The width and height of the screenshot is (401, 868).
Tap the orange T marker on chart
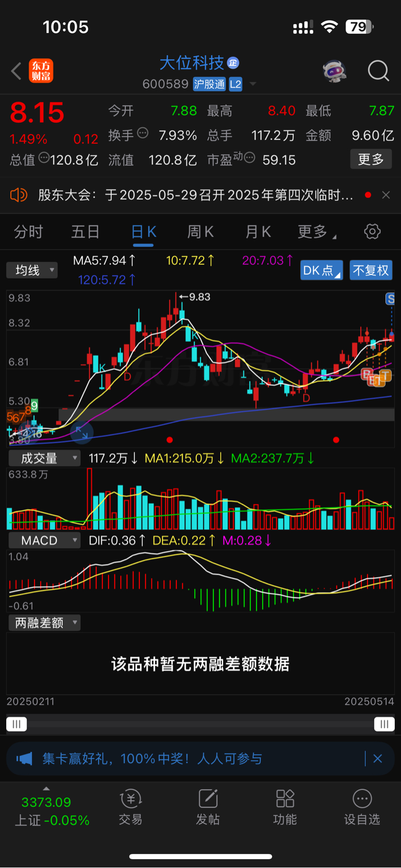(385, 375)
